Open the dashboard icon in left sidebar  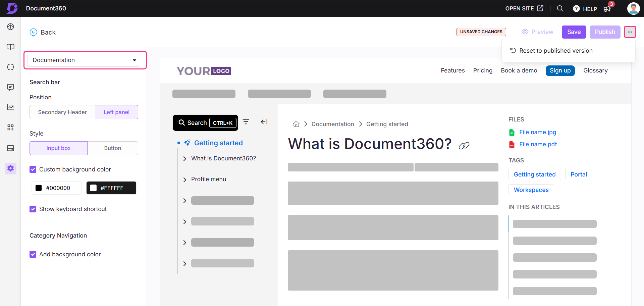(10, 27)
